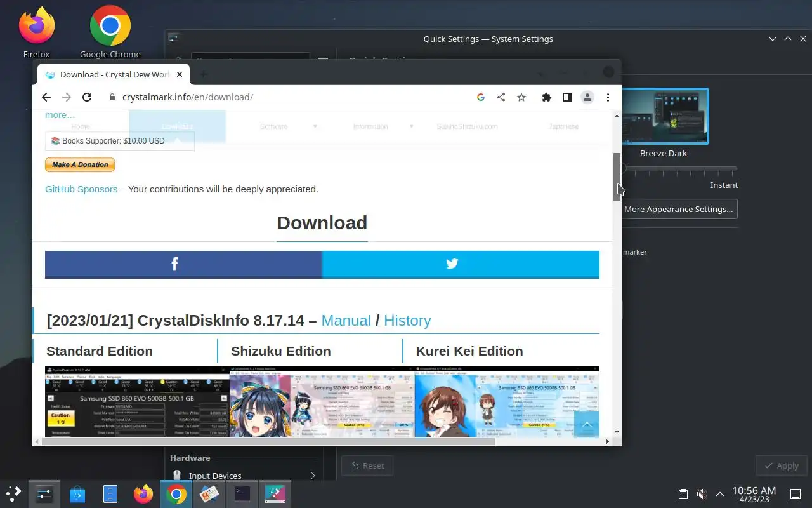Click the animation speed slider near Instant
This screenshot has height=508, width=812.
(679, 168)
